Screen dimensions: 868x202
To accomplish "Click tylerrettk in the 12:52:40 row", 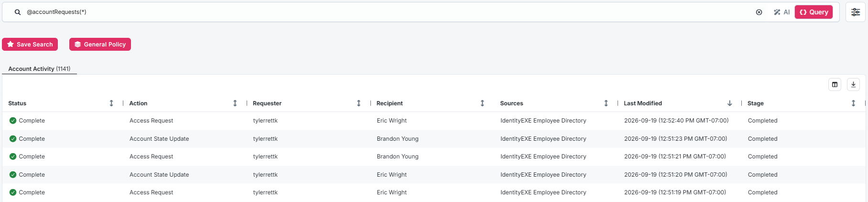I will (265, 121).
